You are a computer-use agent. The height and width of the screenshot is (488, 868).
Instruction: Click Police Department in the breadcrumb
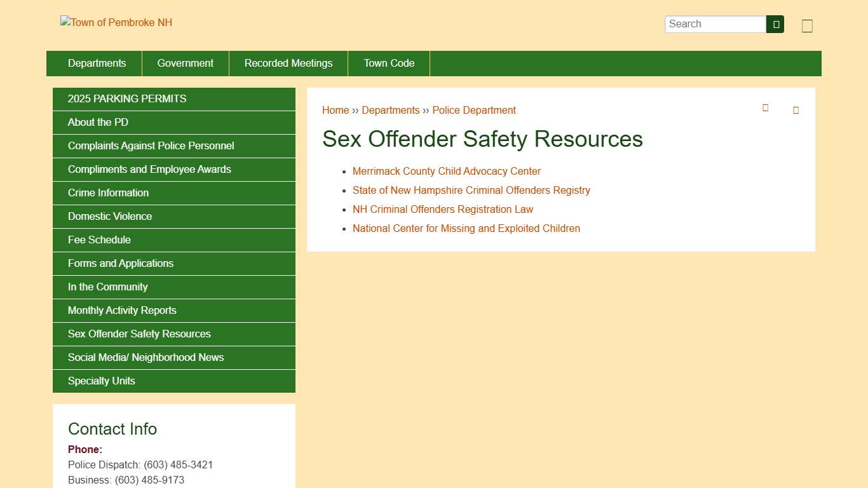point(473,110)
